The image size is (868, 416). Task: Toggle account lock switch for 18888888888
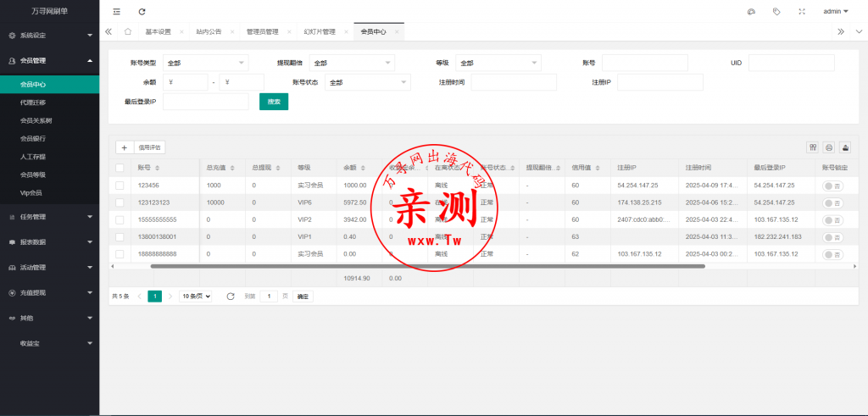[x=833, y=254]
